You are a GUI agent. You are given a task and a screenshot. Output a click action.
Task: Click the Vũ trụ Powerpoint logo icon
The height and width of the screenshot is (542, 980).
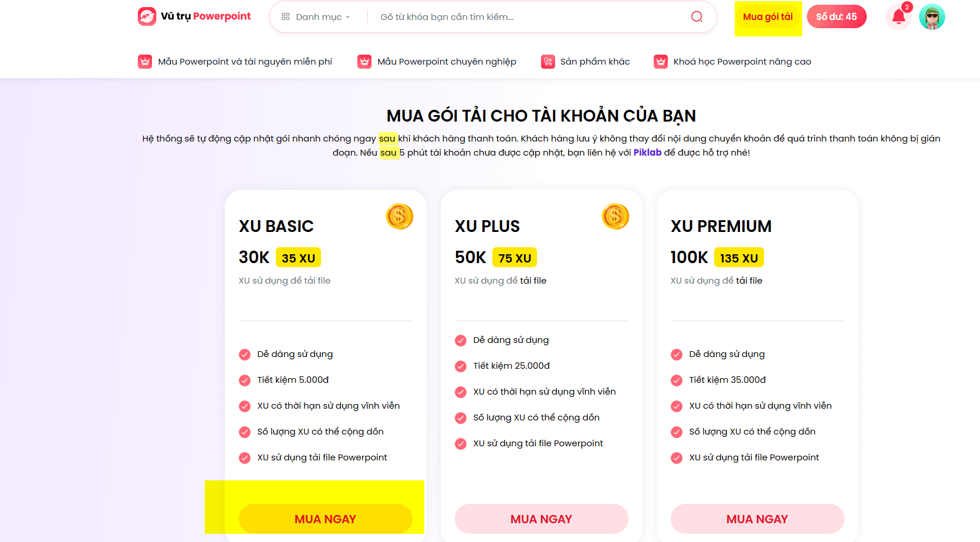pyautogui.click(x=147, y=16)
